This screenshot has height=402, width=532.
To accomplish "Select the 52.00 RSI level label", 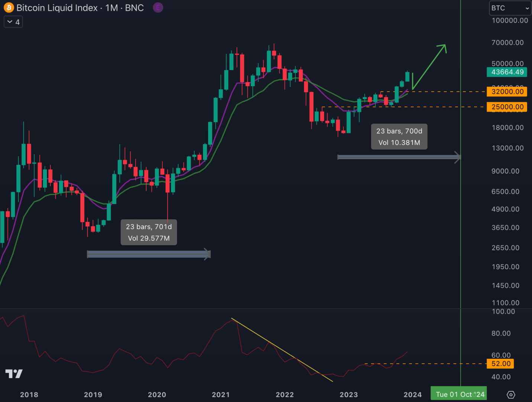I will point(500,364).
